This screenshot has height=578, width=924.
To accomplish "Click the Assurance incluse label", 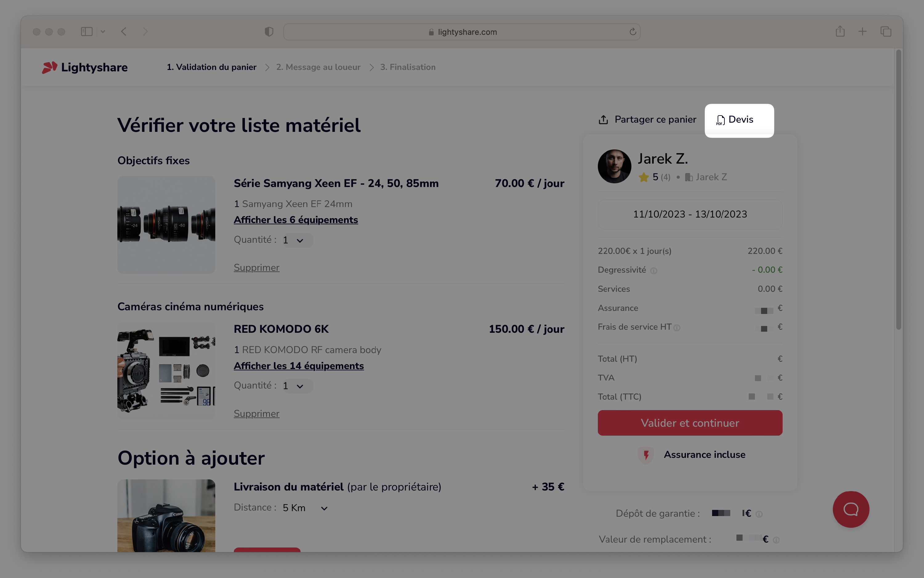I will click(705, 455).
